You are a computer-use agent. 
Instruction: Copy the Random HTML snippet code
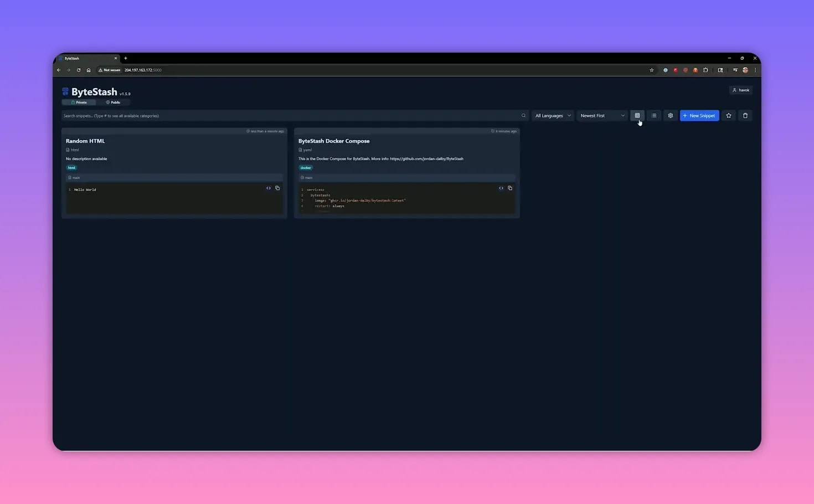click(277, 188)
